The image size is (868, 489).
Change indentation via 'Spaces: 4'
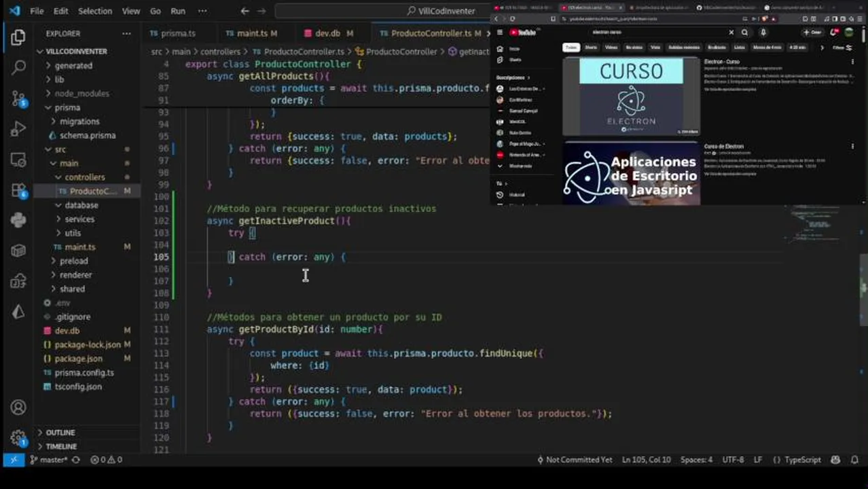(x=696, y=460)
